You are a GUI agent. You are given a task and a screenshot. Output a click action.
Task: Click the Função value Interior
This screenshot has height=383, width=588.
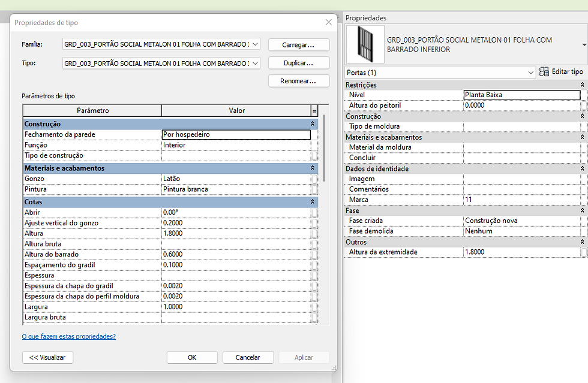click(x=236, y=145)
